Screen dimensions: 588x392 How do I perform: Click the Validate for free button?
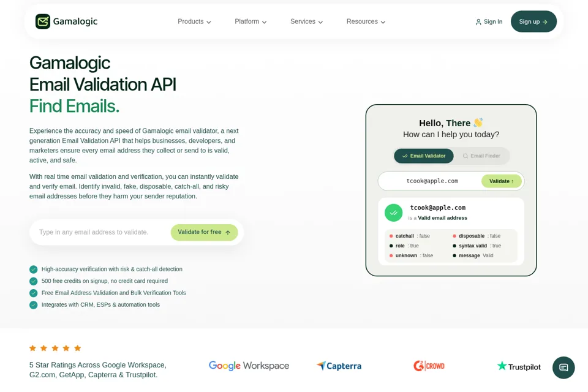205,232
